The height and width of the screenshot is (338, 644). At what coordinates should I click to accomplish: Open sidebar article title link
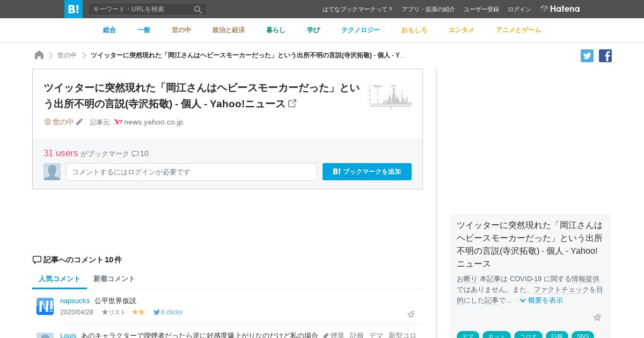[x=530, y=244]
